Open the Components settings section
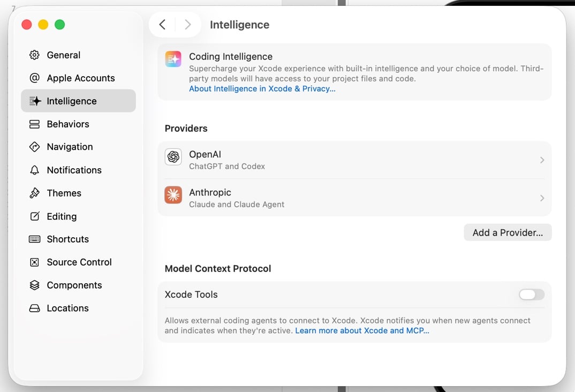Screen dimensions: 575x392 [x=74, y=285]
